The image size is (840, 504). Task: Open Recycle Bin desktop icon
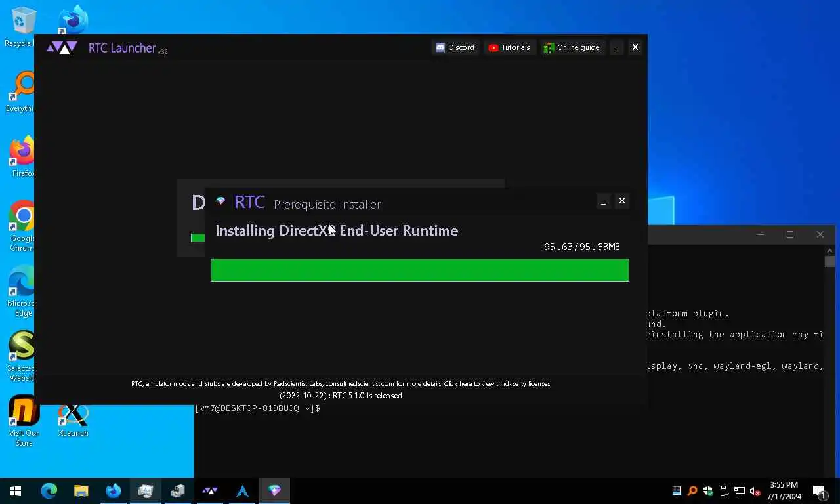point(22,26)
